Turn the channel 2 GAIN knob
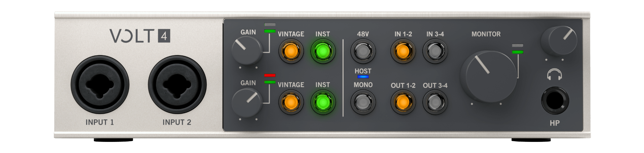The width and height of the screenshot is (644, 153). [247, 103]
